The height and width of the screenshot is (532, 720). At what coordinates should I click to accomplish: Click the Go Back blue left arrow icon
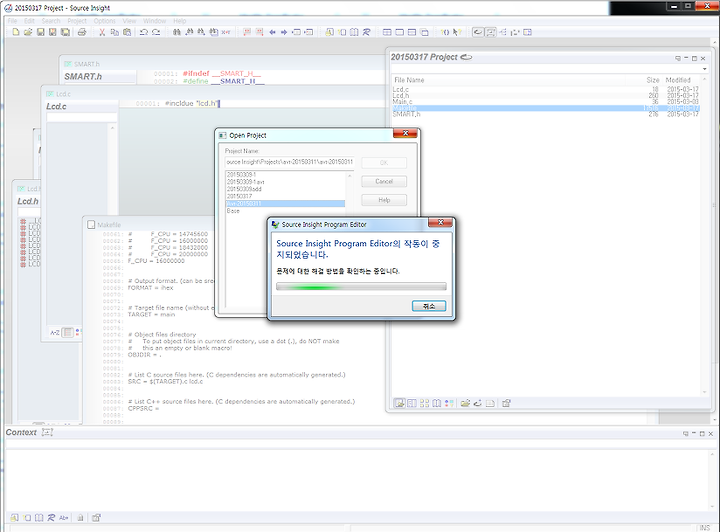[x=272, y=32]
